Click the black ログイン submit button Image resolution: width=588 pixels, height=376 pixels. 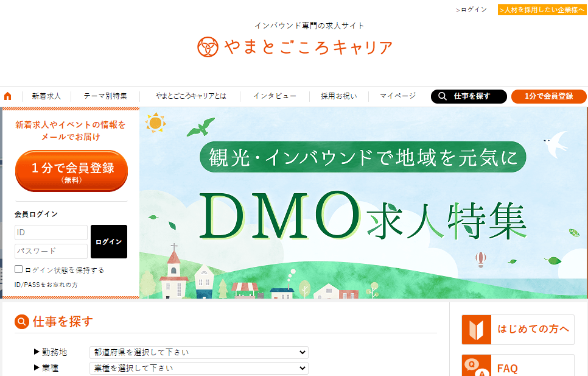(x=109, y=242)
